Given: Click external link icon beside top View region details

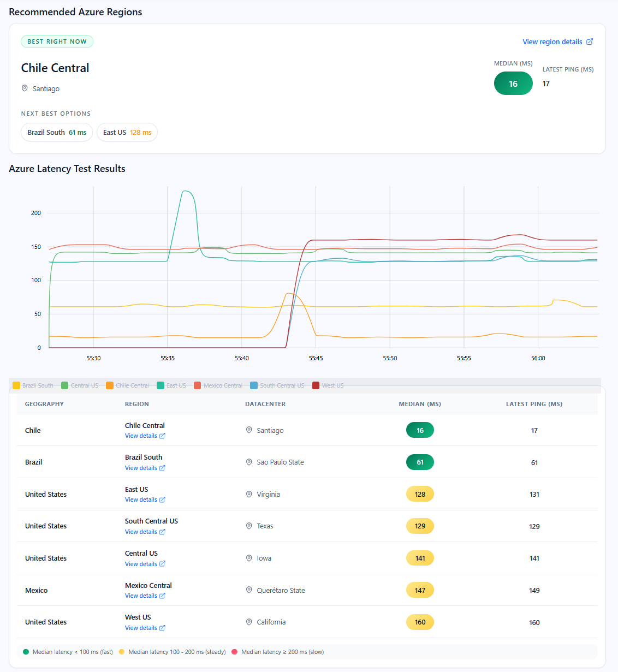Looking at the screenshot, I should pos(590,42).
